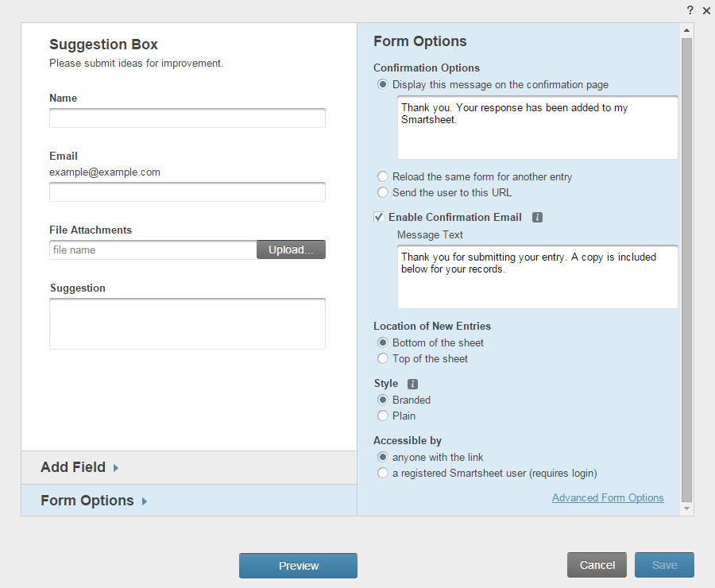Uncheck Enable Confirmation Email checkbox
Screen dimensions: 715x588
(x=379, y=217)
